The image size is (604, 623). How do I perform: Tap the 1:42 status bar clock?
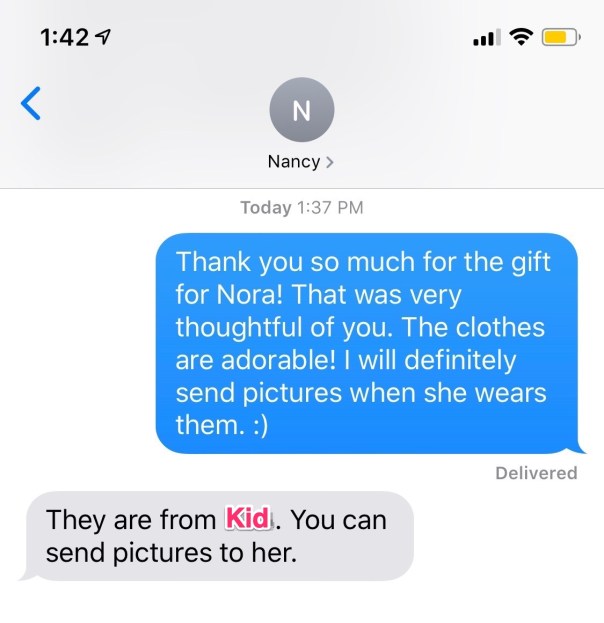(x=64, y=38)
